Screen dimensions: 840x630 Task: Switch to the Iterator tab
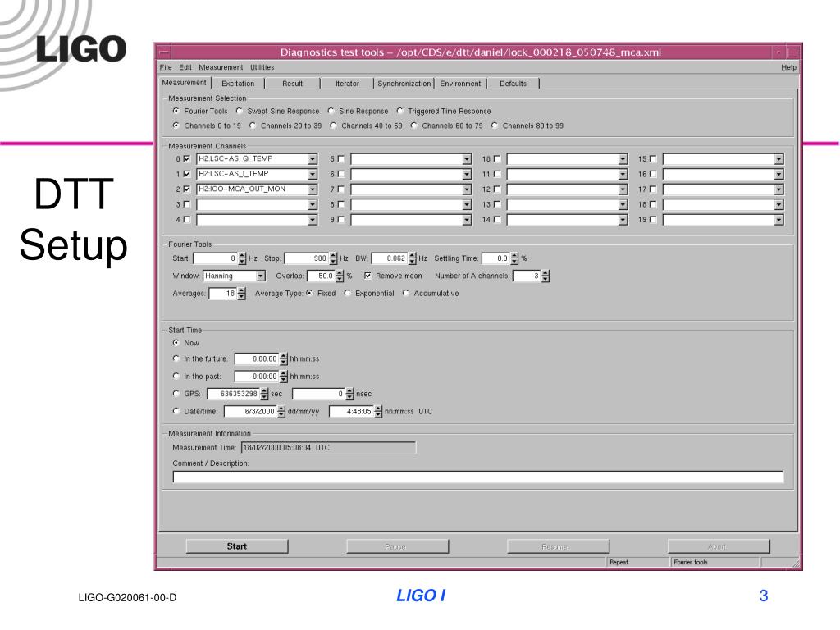[347, 84]
